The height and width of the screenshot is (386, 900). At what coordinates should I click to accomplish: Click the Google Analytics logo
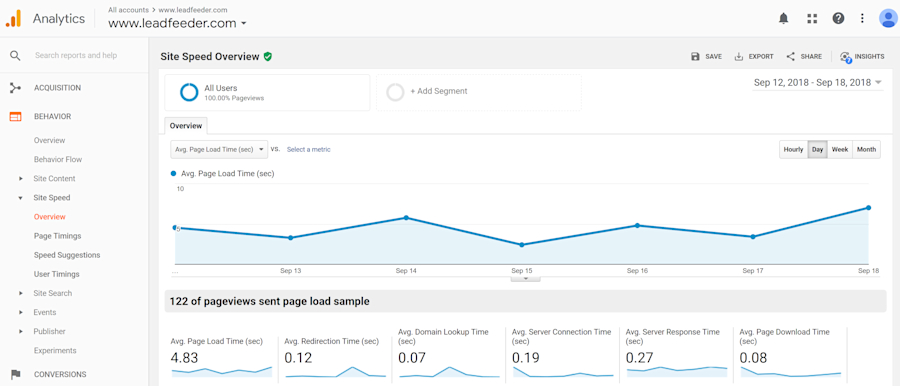tap(13, 18)
